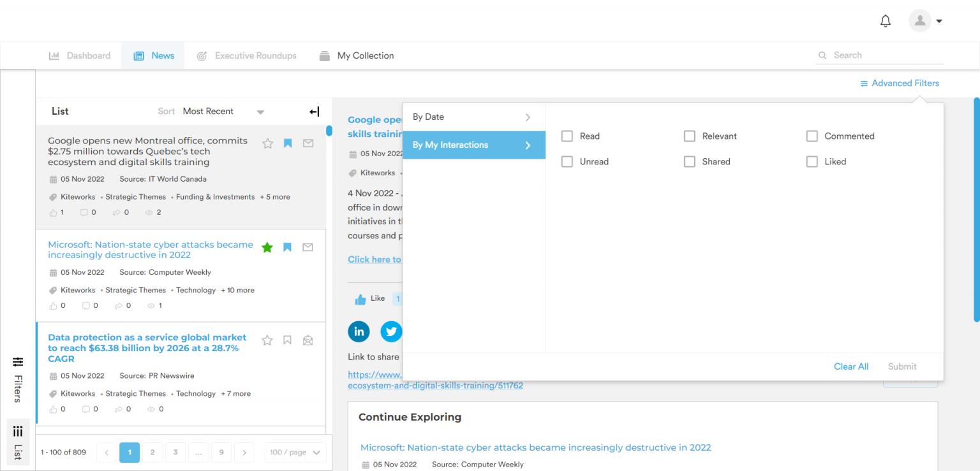This screenshot has width=980, height=471.
Task: Star the Google Montreal office article
Action: click(x=268, y=143)
